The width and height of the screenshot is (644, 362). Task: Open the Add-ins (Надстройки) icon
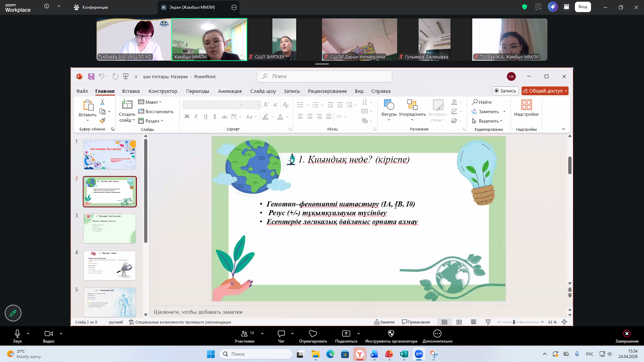click(526, 105)
